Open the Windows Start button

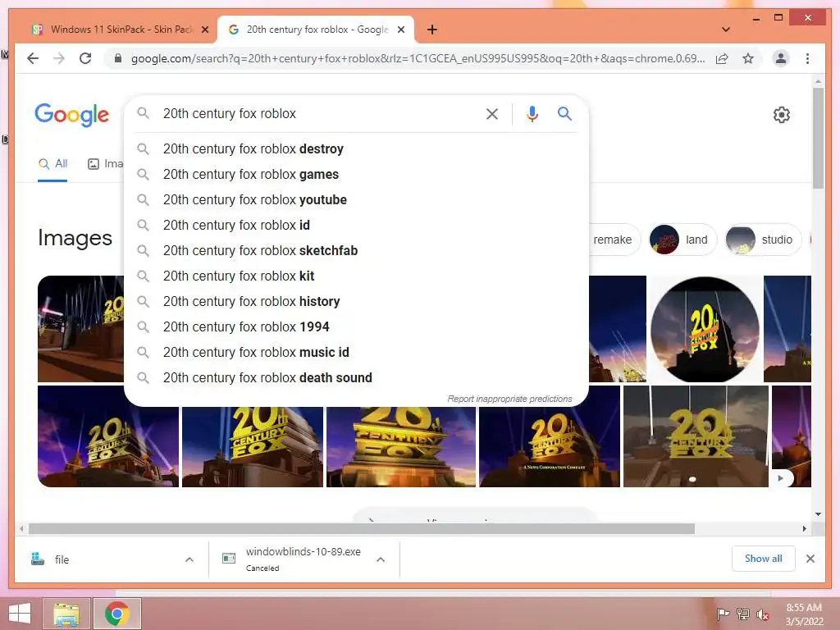(20, 614)
